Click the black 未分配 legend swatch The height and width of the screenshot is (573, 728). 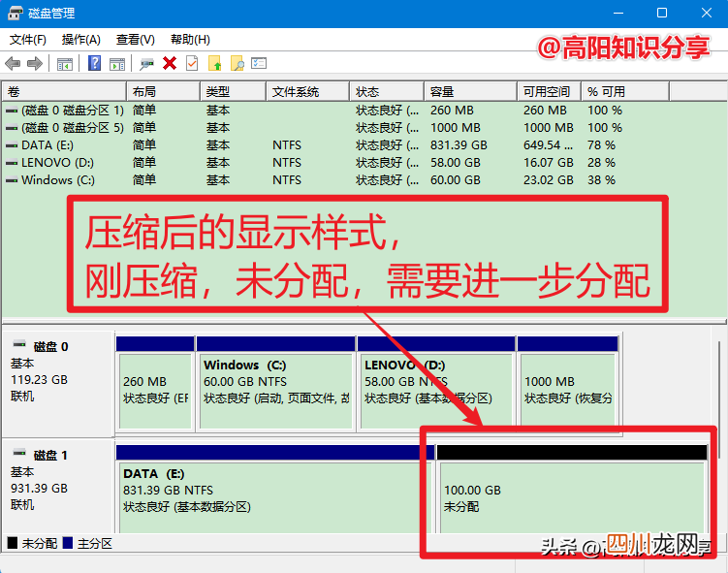click(13, 543)
